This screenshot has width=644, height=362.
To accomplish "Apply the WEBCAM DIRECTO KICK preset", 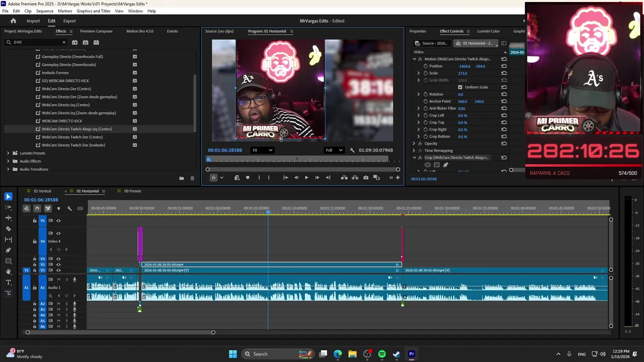I will [x=62, y=121].
